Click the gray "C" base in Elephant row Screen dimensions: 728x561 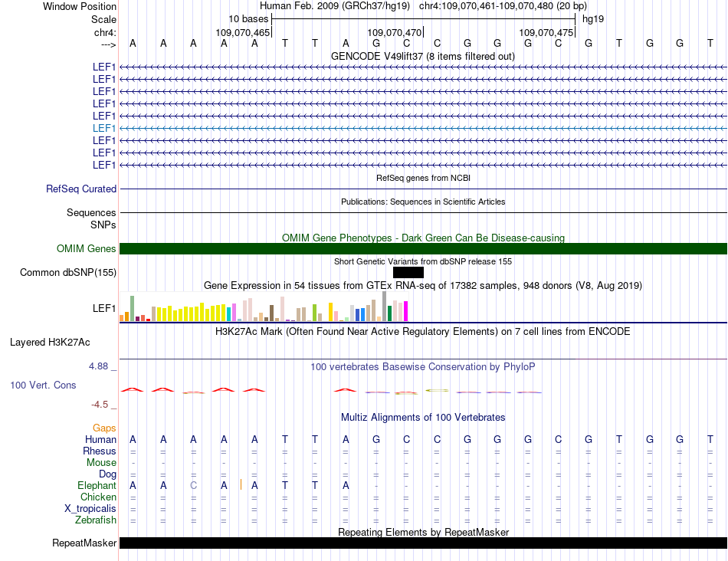pos(194,486)
